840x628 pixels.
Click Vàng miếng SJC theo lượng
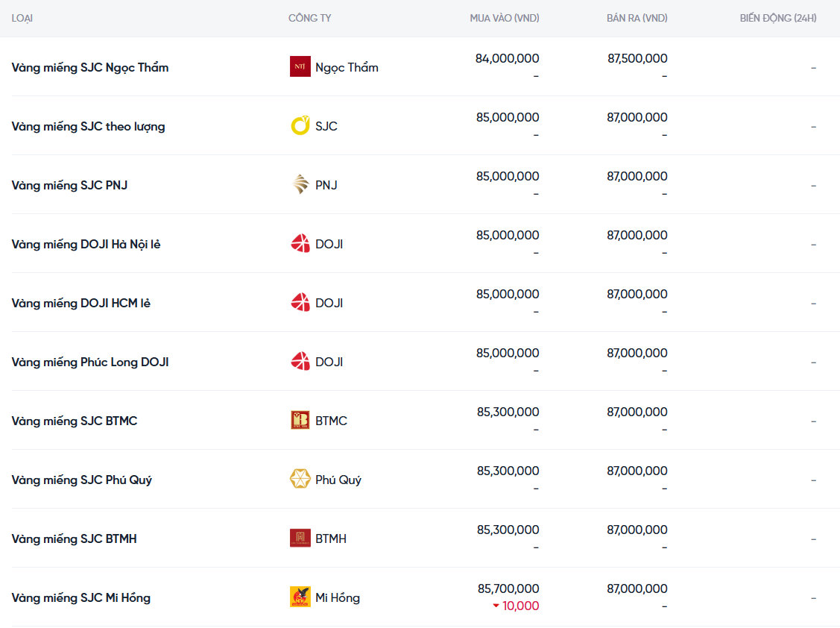(x=89, y=127)
